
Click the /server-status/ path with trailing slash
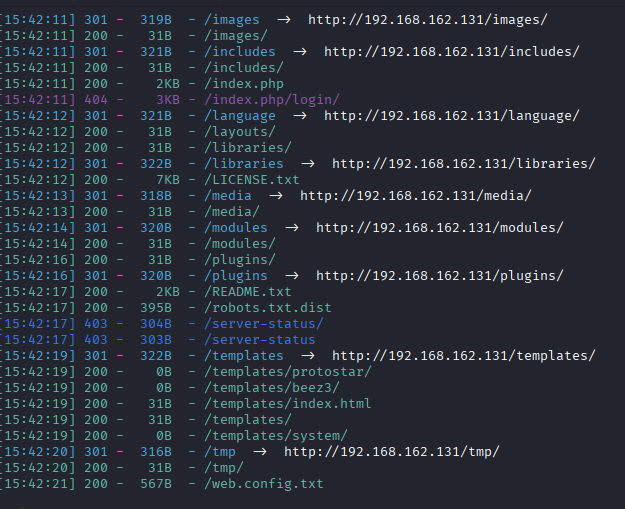coord(264,323)
